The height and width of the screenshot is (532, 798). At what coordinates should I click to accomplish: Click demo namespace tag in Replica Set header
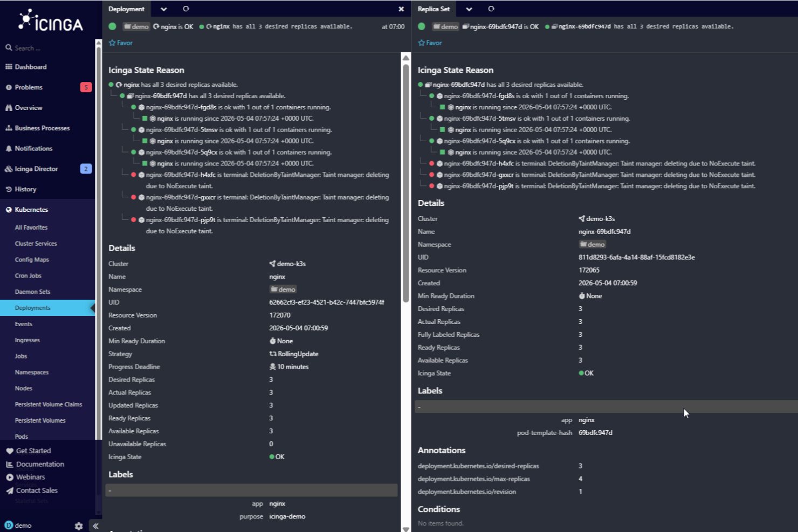(x=445, y=26)
